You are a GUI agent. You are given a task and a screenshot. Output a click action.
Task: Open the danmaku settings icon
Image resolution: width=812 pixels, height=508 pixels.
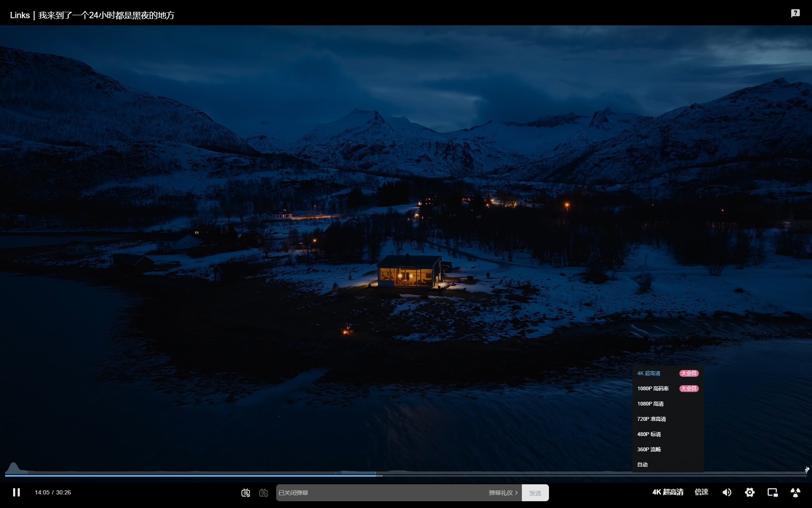[x=264, y=493]
